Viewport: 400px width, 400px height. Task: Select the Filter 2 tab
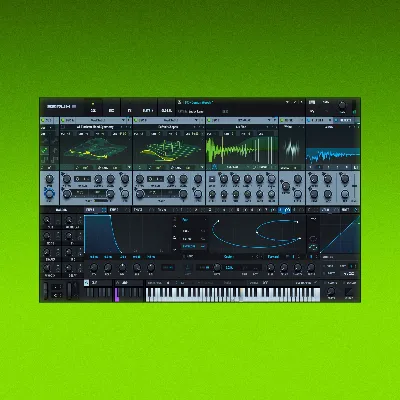[x=346, y=120]
